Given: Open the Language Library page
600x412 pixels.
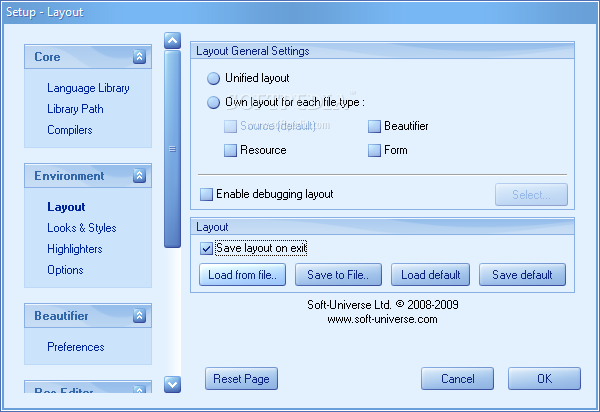Looking at the screenshot, I should (x=88, y=88).
